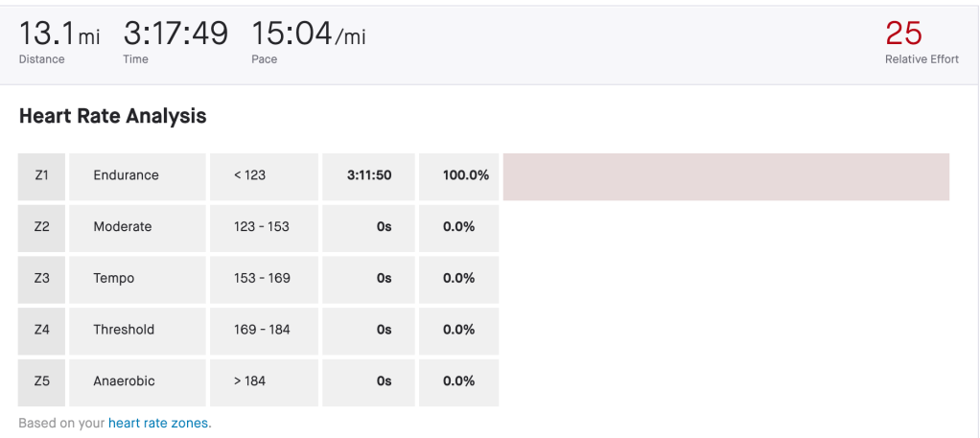Viewport: 980px width, 438px height.
Task: Click the Relative Effort value 25
Action: coord(903,34)
